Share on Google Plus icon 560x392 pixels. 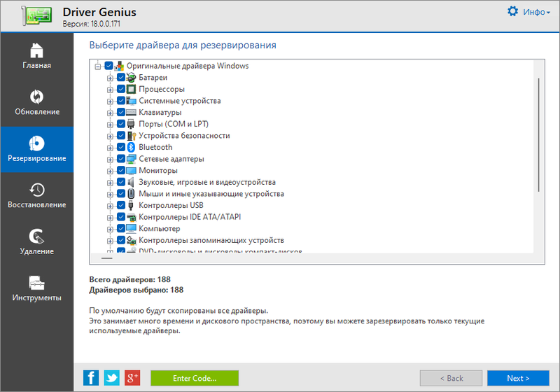(132, 378)
